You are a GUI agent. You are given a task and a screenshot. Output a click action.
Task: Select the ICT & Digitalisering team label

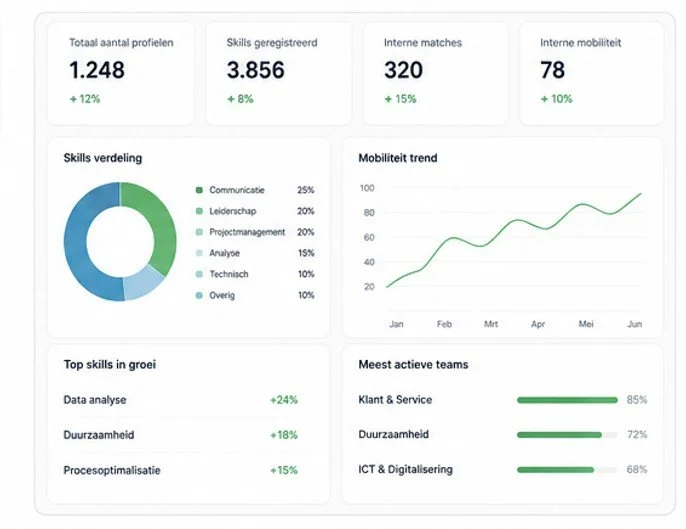pyautogui.click(x=406, y=469)
